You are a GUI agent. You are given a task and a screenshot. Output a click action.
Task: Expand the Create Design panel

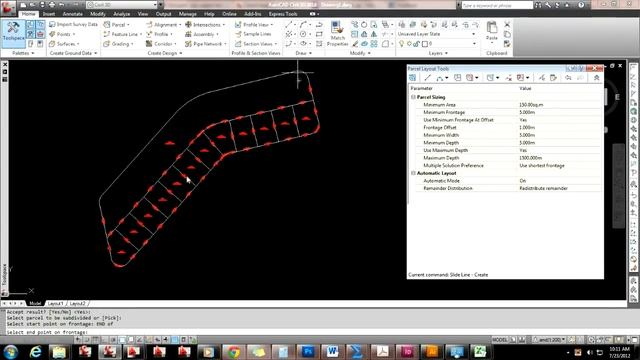coord(164,53)
